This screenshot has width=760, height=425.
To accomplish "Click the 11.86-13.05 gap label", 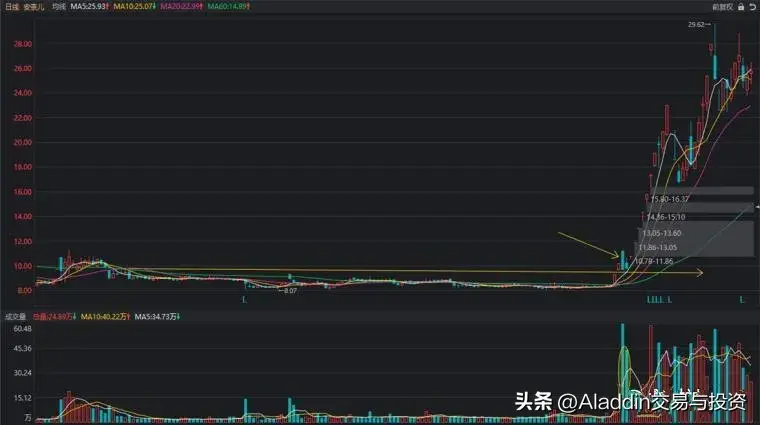I will (x=658, y=248).
